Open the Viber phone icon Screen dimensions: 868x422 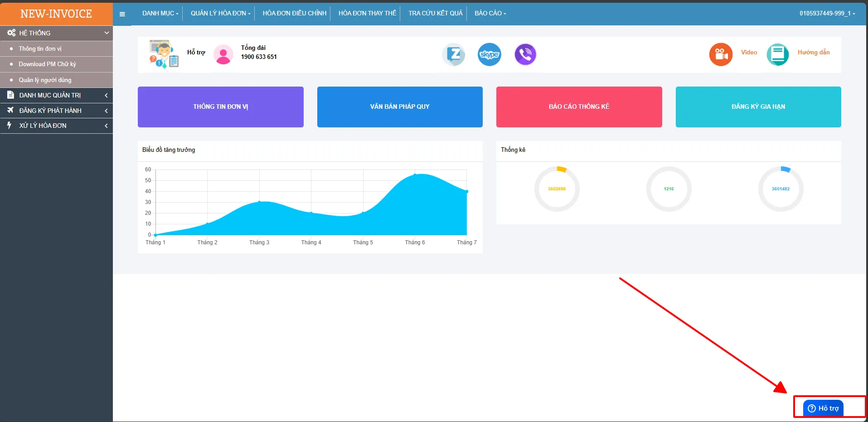coord(525,55)
